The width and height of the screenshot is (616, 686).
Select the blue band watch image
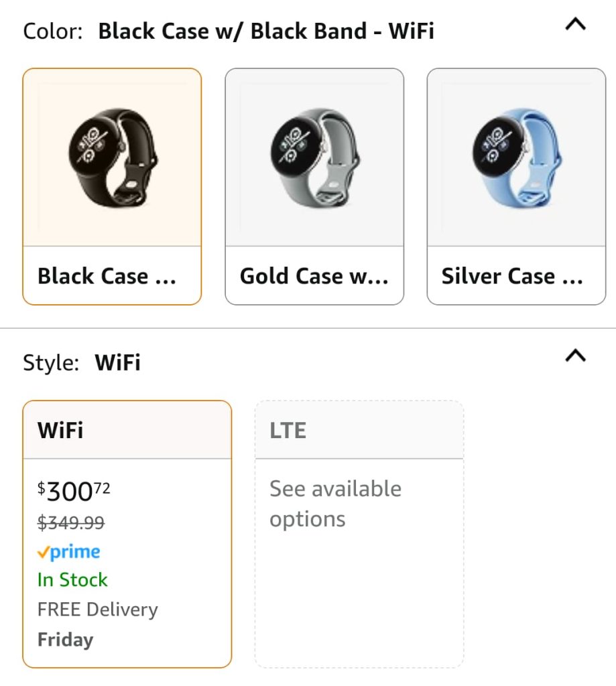pyautogui.click(x=516, y=157)
